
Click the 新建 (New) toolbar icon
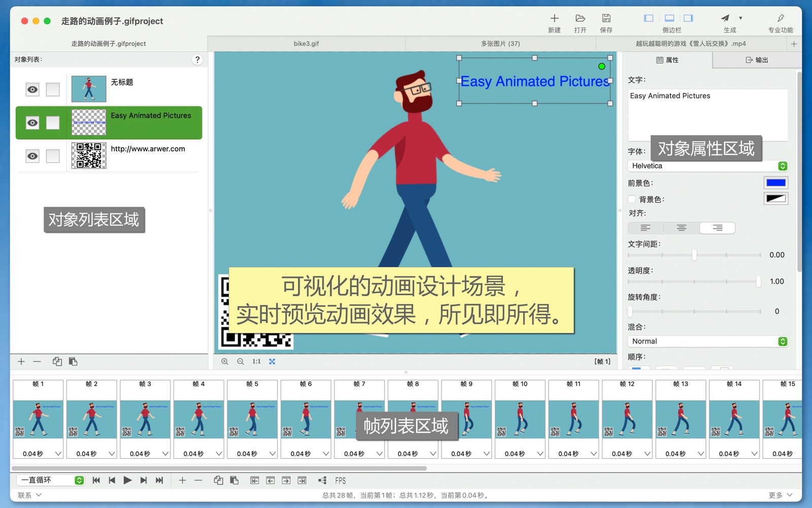click(554, 19)
